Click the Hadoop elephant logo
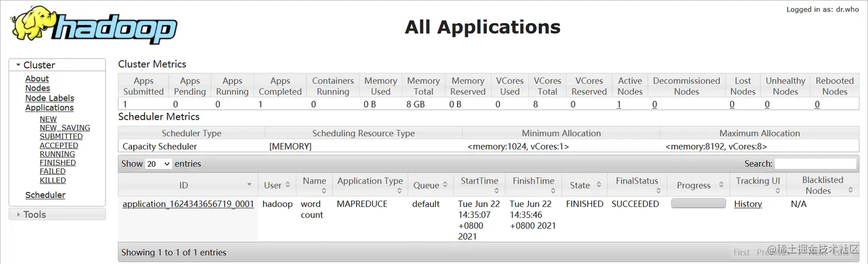The height and width of the screenshot is (264, 868). [94, 25]
